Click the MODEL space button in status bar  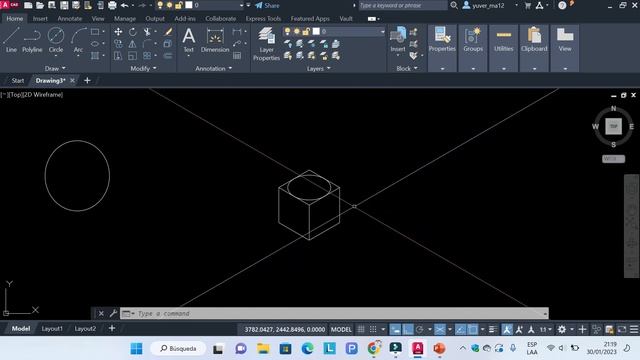click(x=341, y=329)
